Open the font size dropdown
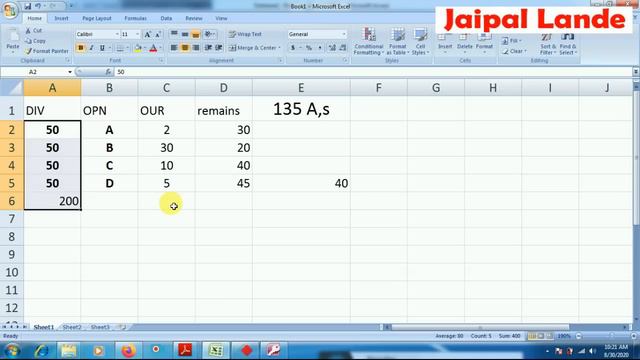640x360 pixels. (x=138, y=34)
